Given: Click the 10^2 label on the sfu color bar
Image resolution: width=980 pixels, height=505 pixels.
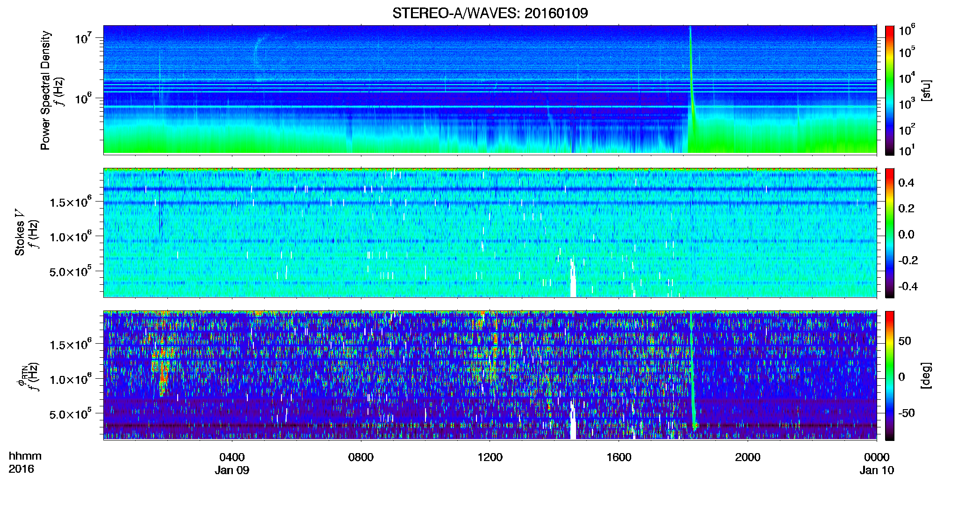Looking at the screenshot, I should tap(907, 130).
